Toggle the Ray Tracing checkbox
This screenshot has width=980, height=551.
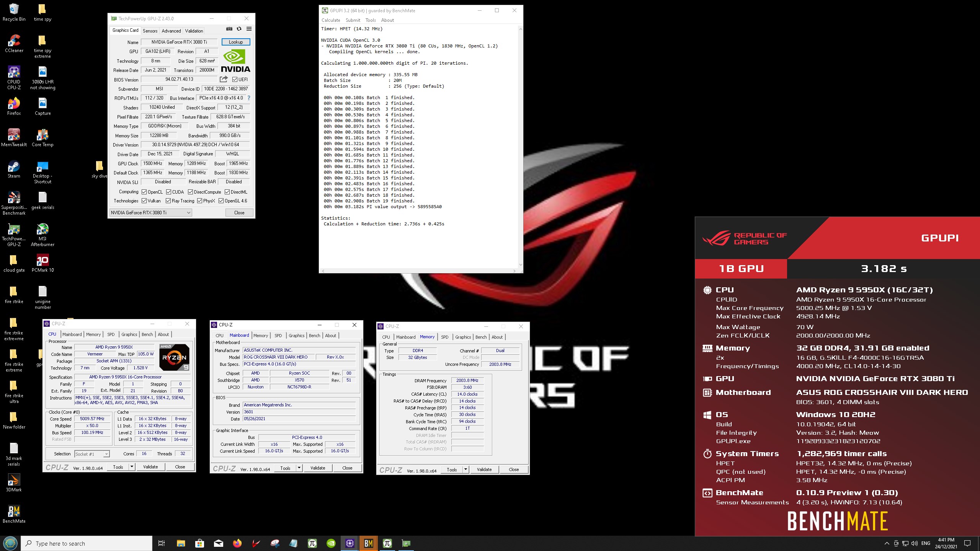pos(168,201)
